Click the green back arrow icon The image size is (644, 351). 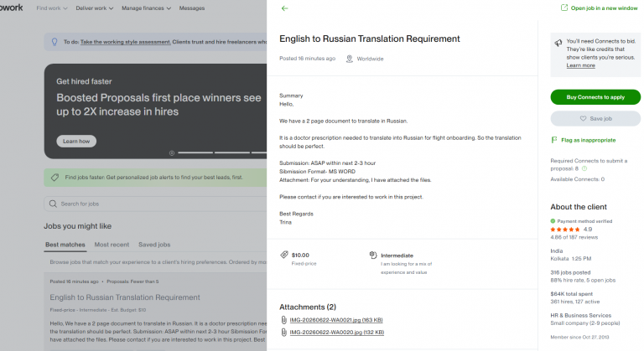[284, 8]
